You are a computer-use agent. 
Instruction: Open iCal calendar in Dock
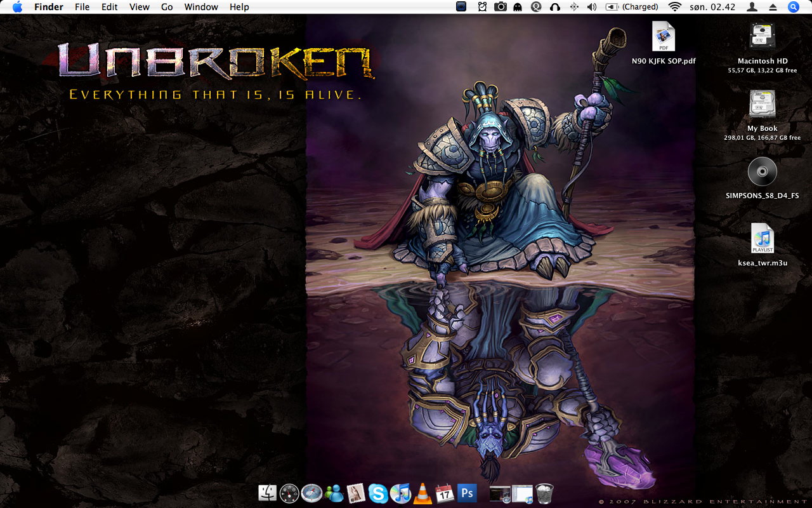pos(444,493)
